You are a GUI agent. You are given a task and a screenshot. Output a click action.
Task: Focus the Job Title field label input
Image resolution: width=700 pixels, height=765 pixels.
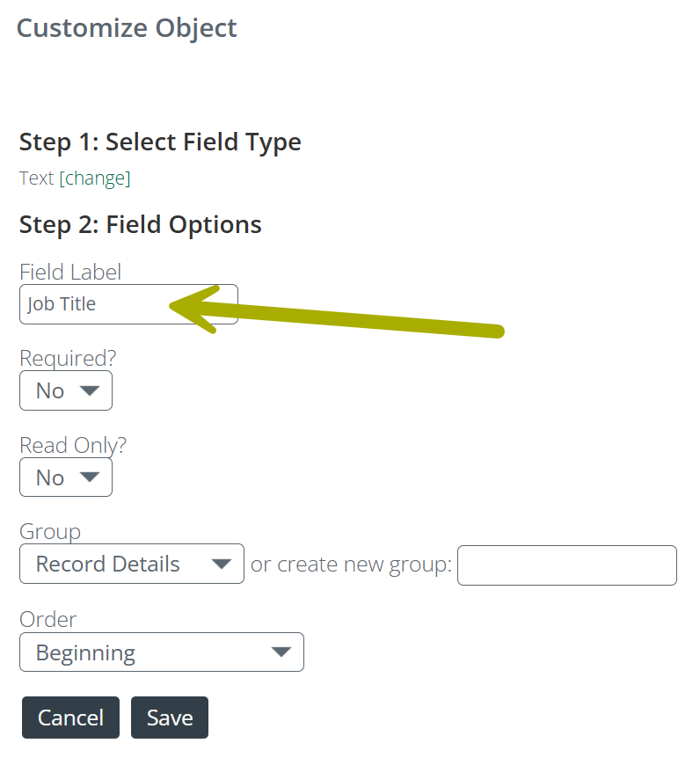click(128, 304)
